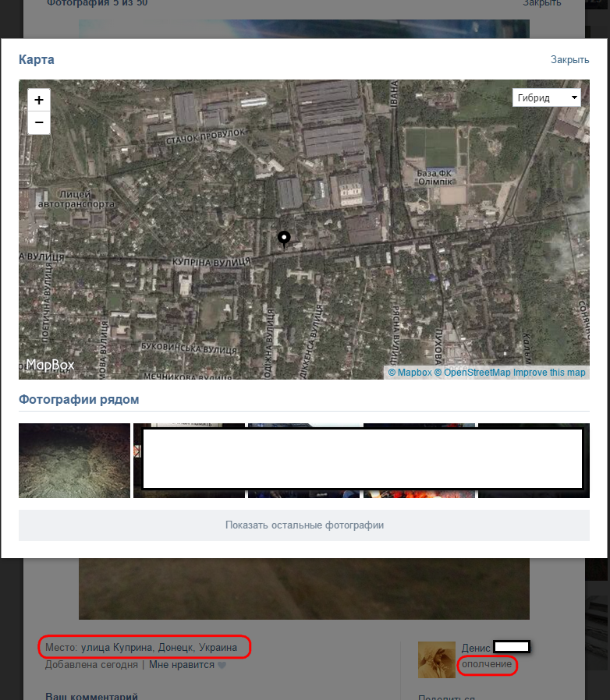Click the Стачок провулок street label
The image size is (610, 700).
click(x=205, y=136)
